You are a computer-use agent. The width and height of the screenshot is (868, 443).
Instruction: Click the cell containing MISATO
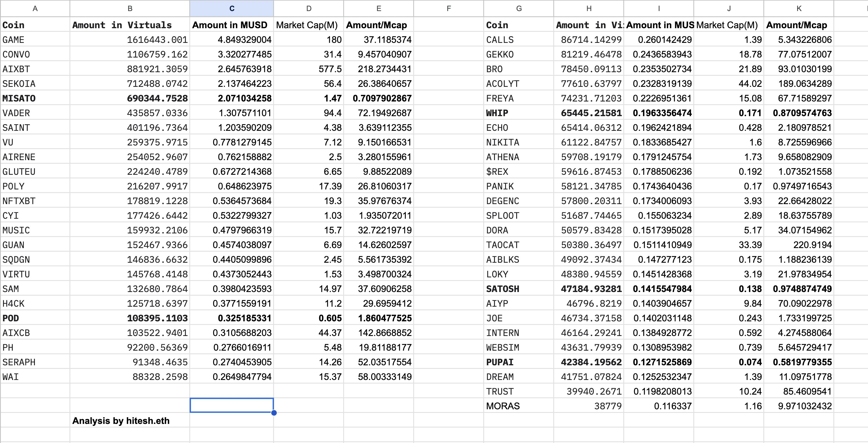(19, 98)
